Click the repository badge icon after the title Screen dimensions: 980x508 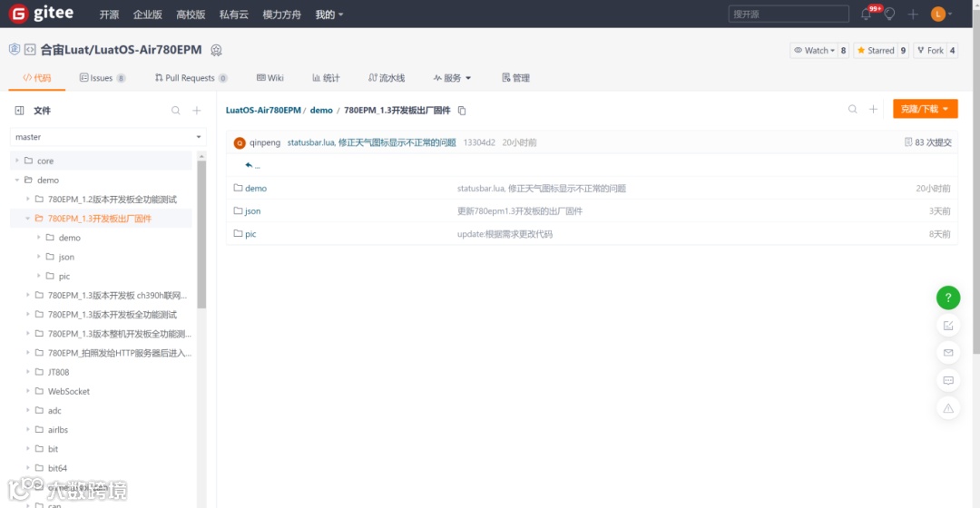[216, 50]
